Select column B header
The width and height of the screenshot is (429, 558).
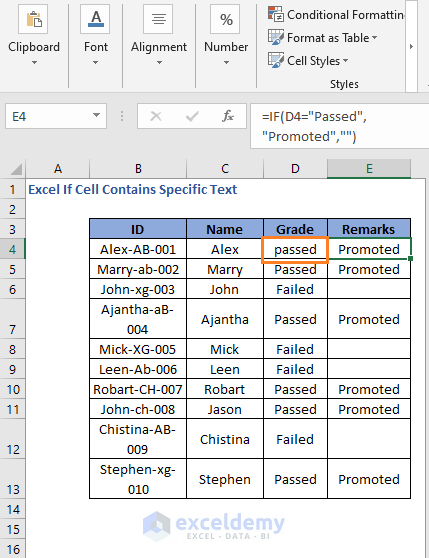pyautogui.click(x=138, y=169)
